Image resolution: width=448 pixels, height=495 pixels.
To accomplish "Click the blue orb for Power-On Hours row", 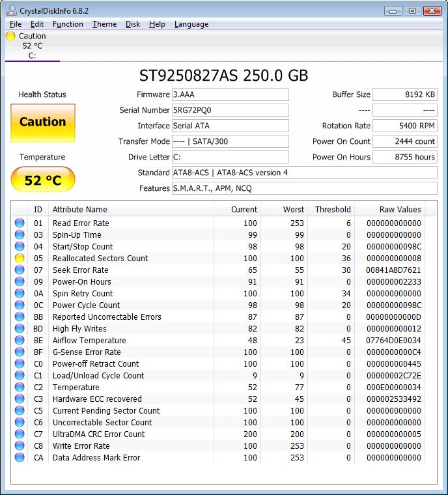I will [20, 281].
